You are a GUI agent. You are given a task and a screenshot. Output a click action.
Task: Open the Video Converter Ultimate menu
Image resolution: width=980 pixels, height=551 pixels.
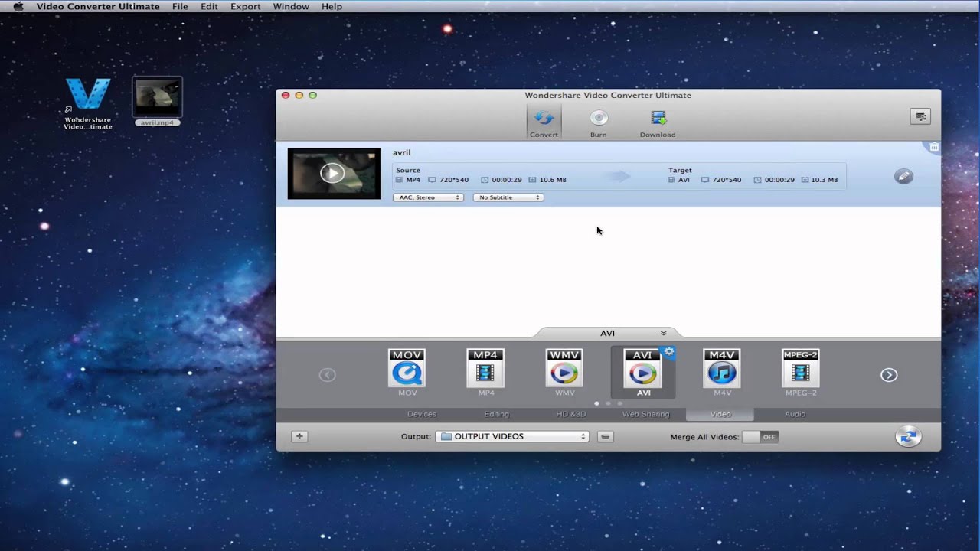(x=98, y=6)
